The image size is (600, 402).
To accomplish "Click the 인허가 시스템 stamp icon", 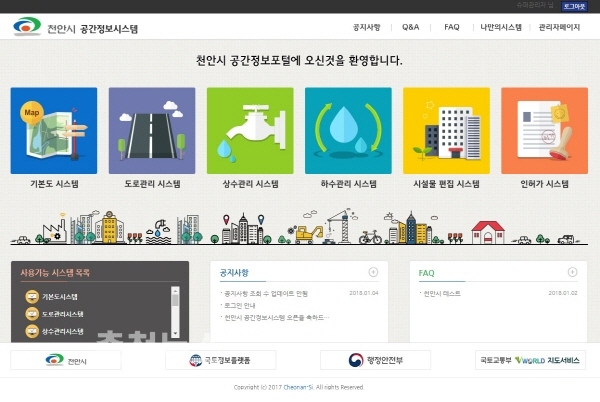I will pyautogui.click(x=544, y=131).
